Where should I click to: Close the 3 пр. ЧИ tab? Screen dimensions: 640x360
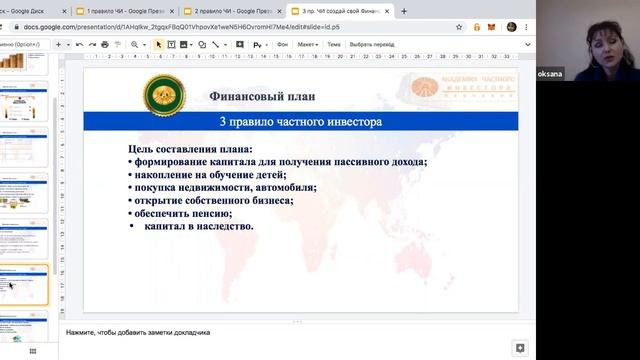click(x=387, y=11)
